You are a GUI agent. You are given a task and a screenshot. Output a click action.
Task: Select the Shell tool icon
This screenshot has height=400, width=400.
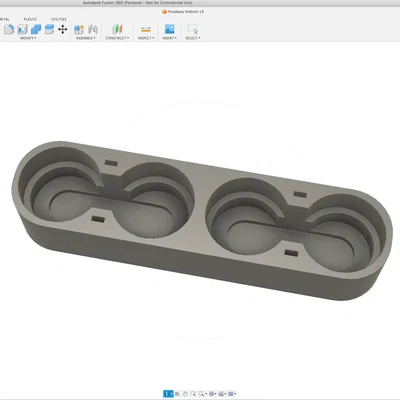(x=22, y=29)
